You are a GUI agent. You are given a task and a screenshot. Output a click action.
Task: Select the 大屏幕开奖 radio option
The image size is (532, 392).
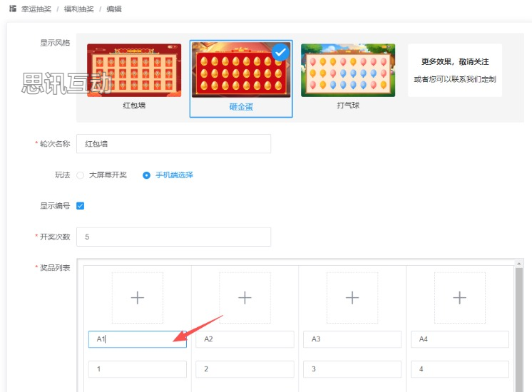coord(81,175)
